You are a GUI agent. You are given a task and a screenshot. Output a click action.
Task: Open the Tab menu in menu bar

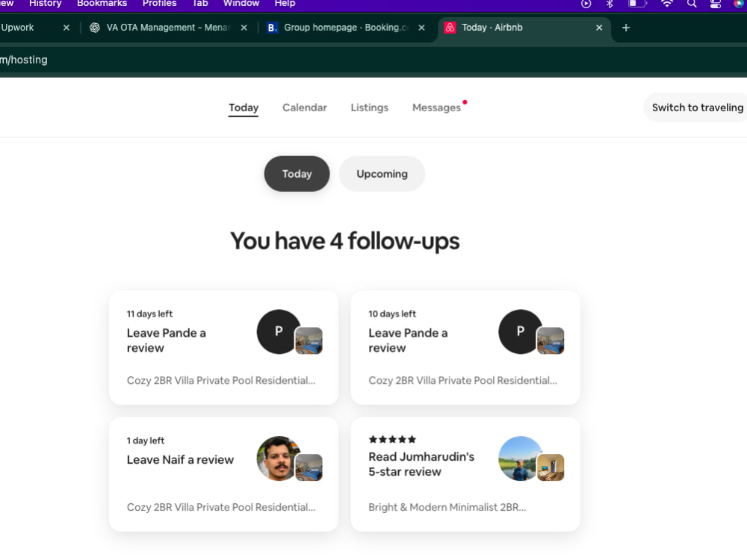coord(200,3)
